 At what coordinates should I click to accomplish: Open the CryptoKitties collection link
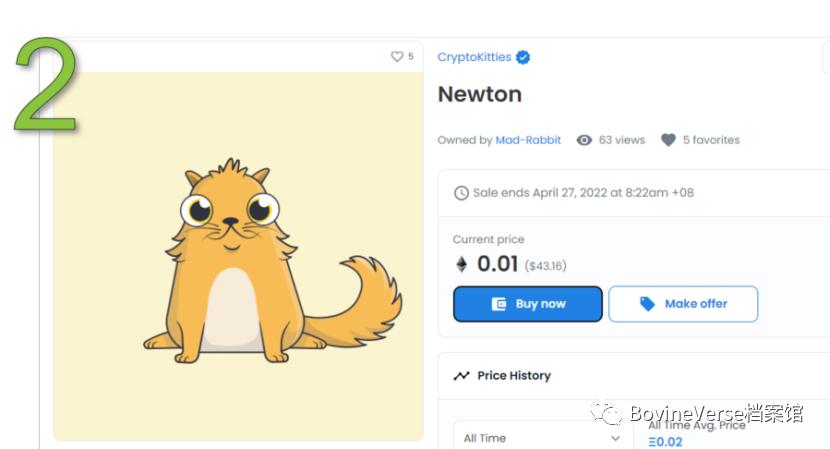point(475,58)
